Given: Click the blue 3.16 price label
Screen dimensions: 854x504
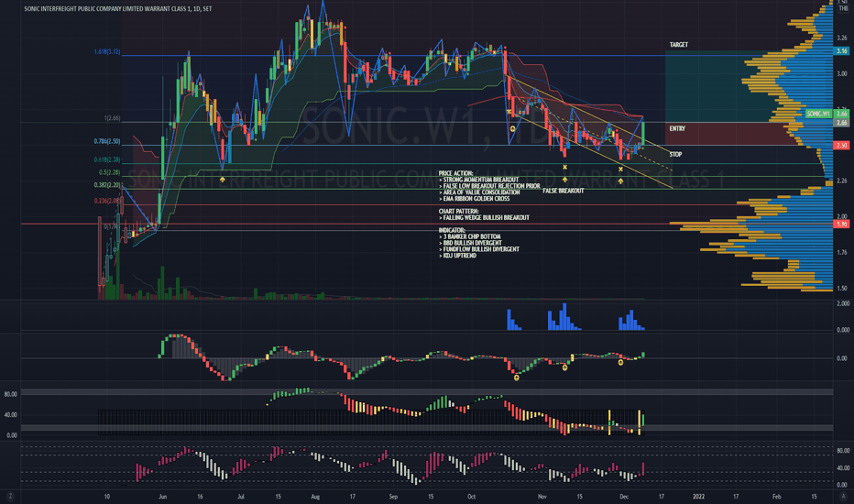Looking at the screenshot, I should (x=842, y=50).
